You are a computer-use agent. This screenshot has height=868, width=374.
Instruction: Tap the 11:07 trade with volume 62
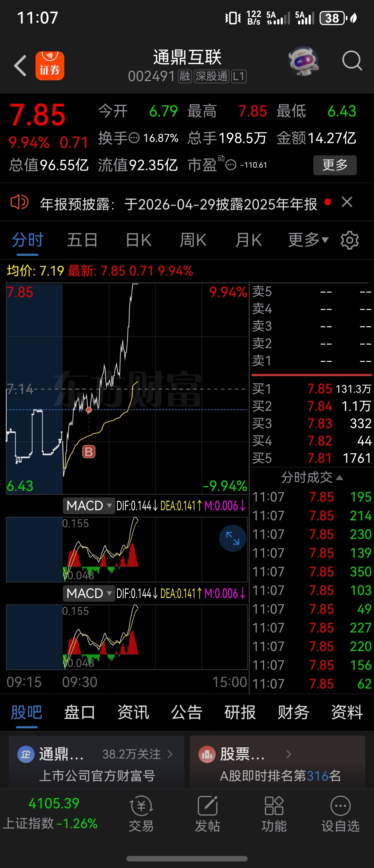[311, 684]
